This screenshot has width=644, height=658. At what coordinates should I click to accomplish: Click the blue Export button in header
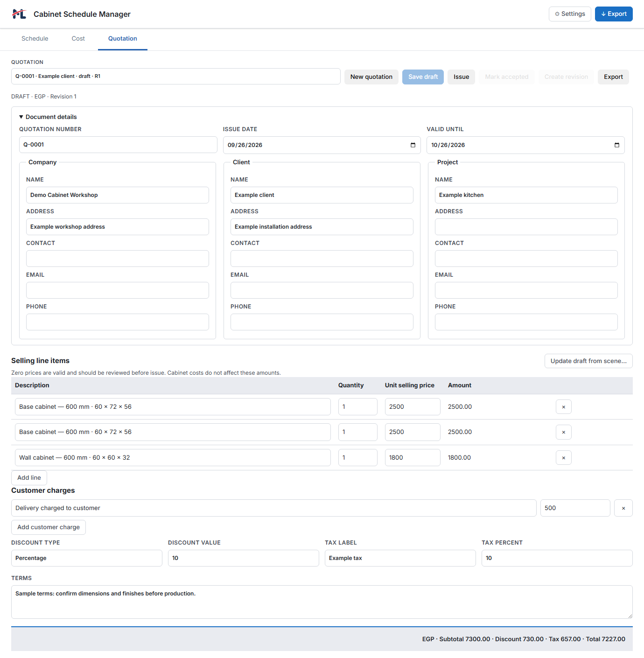point(614,14)
